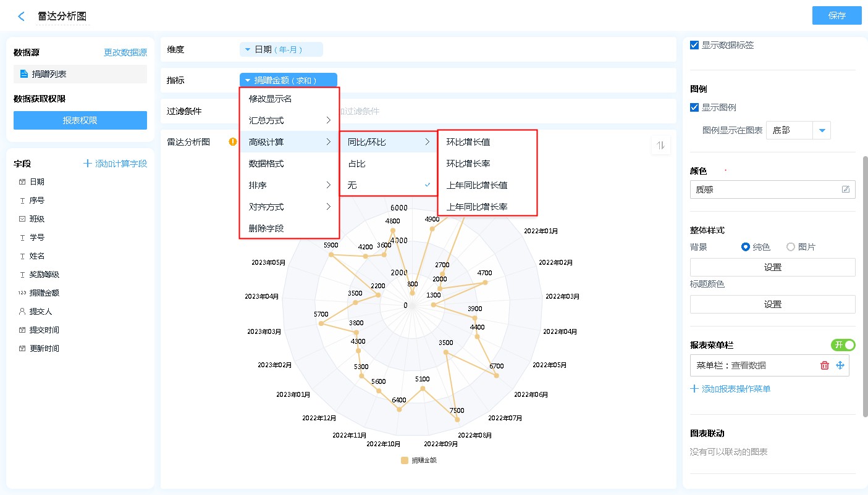The width and height of the screenshot is (868, 495).
Task: Select the 图片 background radio button
Action: [x=791, y=247]
